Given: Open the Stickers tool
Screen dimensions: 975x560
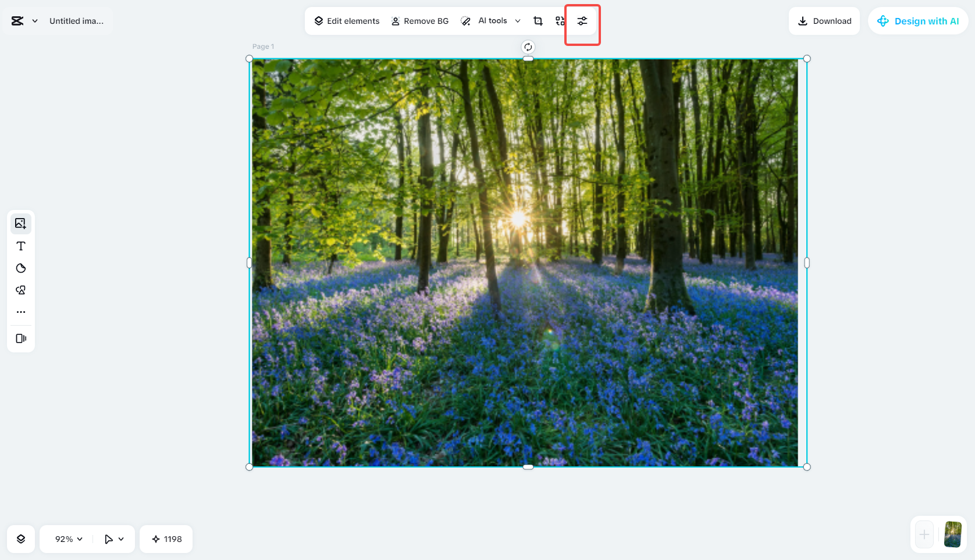Looking at the screenshot, I should tap(21, 268).
